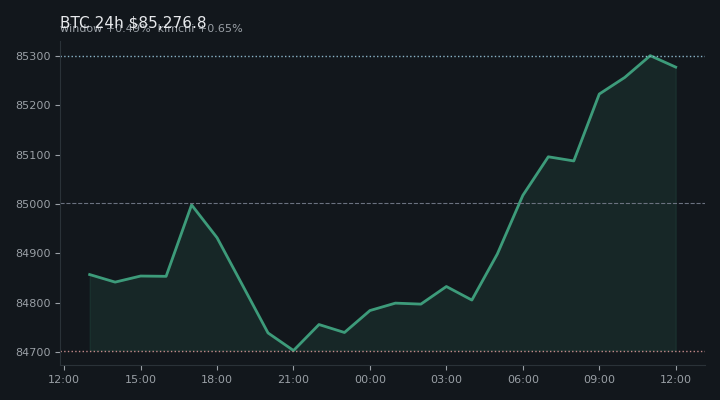720x400 pixels.
Task: Click the 85300 y-axis label
Action: pyautogui.click(x=33, y=56)
